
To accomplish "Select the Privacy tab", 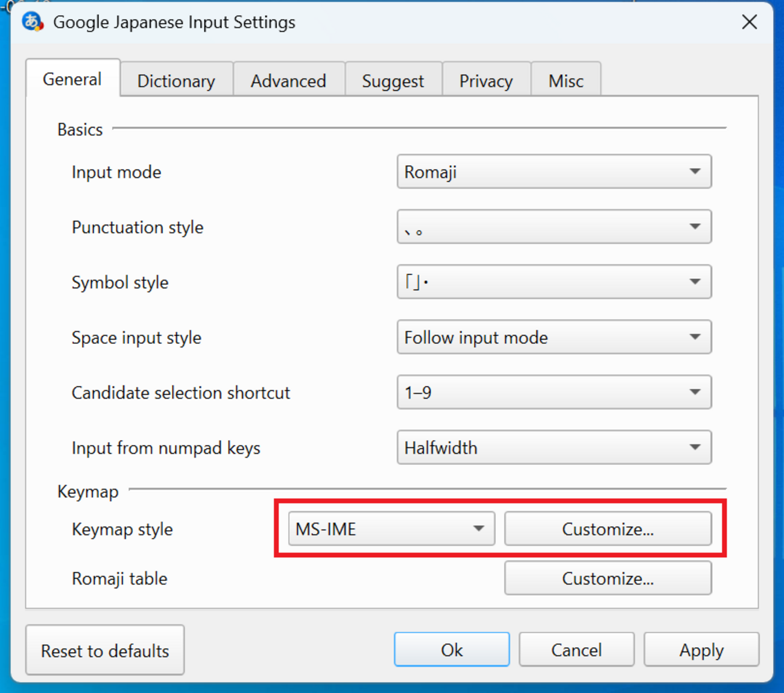I will click(x=485, y=81).
